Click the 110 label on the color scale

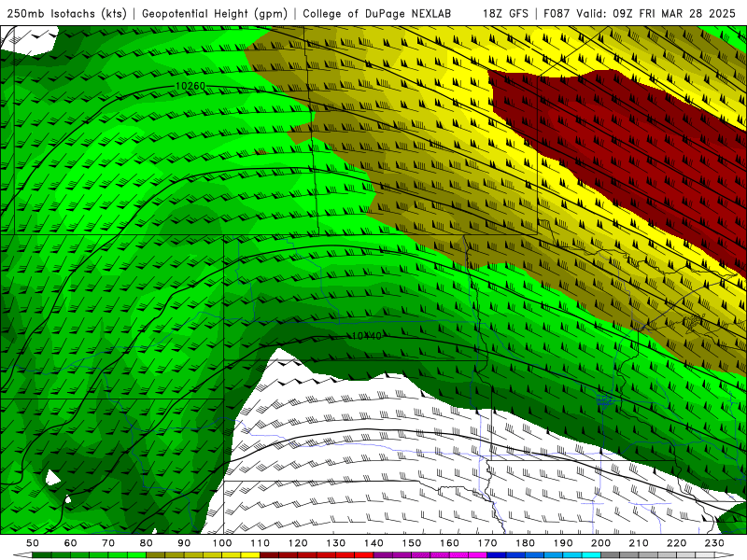(260, 543)
